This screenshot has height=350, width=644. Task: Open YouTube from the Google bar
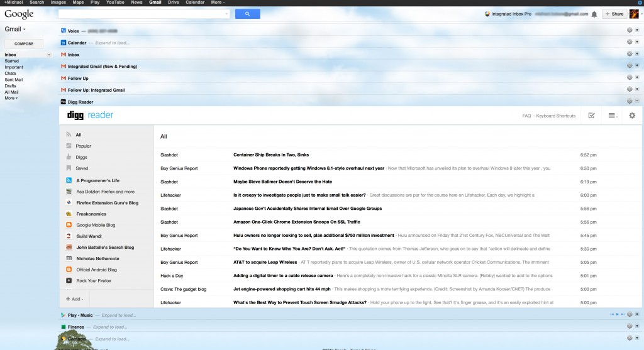115,3
